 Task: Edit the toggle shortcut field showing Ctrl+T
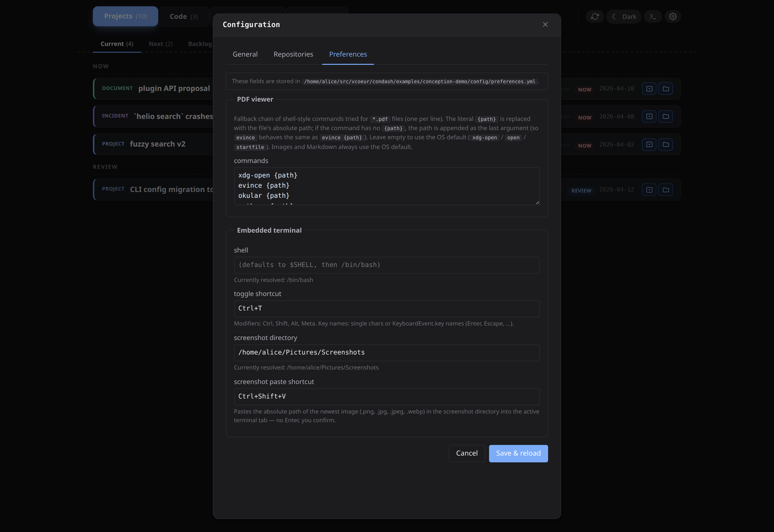click(x=386, y=308)
